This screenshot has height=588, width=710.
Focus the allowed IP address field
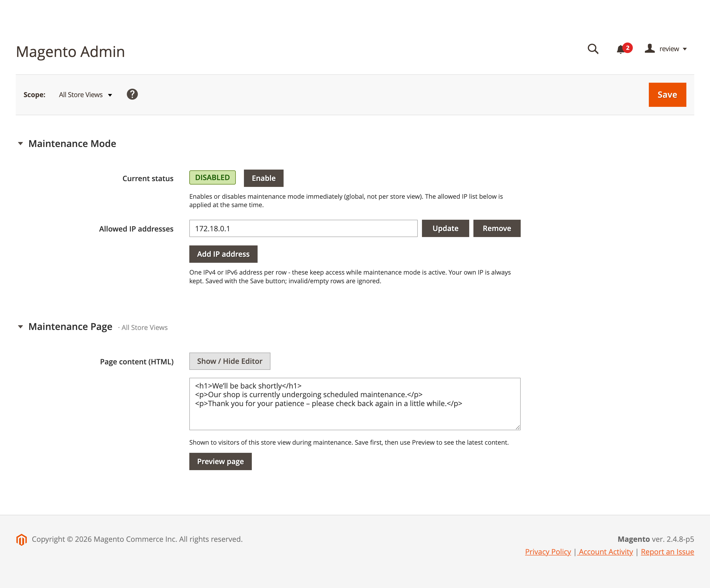point(303,228)
